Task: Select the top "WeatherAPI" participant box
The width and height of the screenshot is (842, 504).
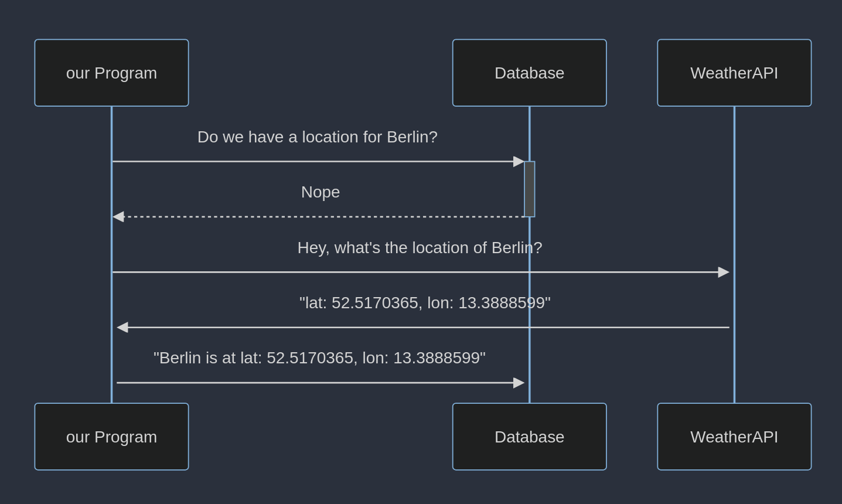Action: [734, 73]
